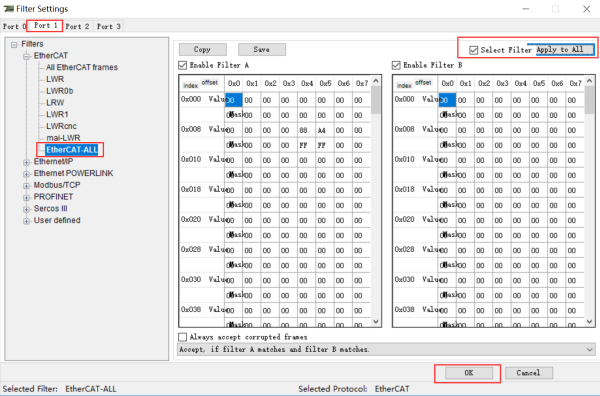The width and height of the screenshot is (600, 396).
Task: Click Filter B row index 0x030
Action: (404, 279)
